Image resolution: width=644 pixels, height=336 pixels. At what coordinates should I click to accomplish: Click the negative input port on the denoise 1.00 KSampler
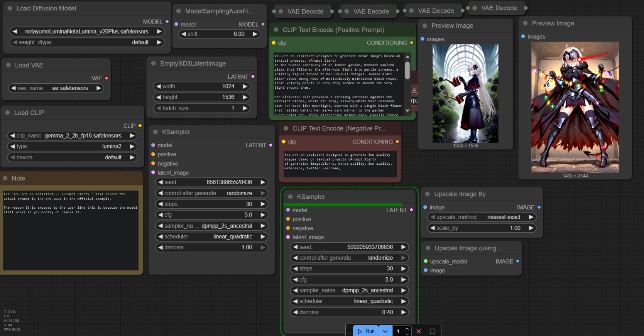(x=153, y=164)
